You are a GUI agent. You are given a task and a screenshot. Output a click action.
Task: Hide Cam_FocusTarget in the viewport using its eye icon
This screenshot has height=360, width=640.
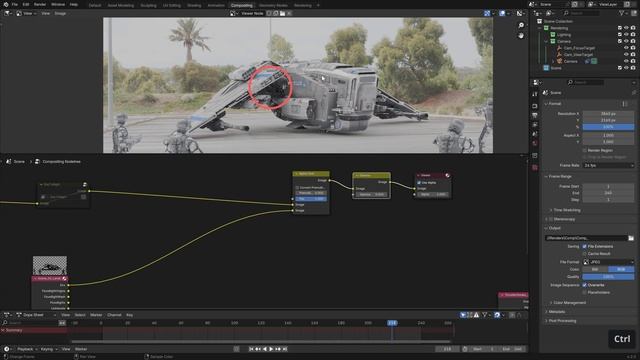point(626,48)
